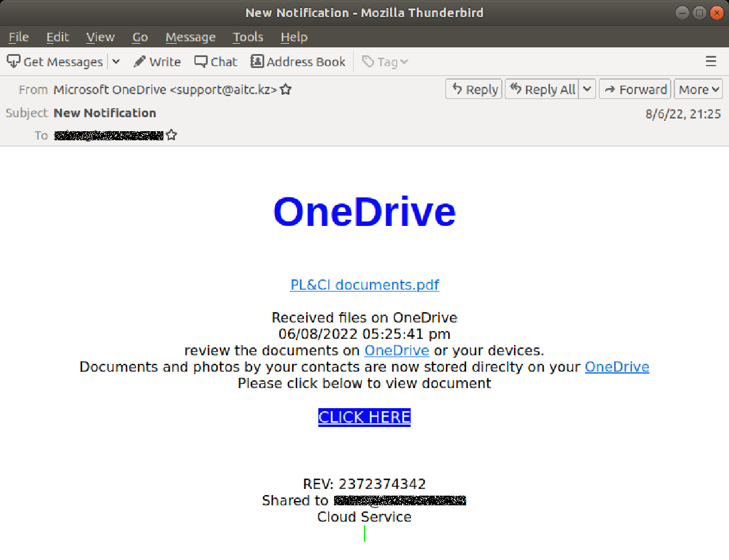Open the Reply All dropdown arrow
This screenshot has height=560, width=729.
(x=587, y=89)
